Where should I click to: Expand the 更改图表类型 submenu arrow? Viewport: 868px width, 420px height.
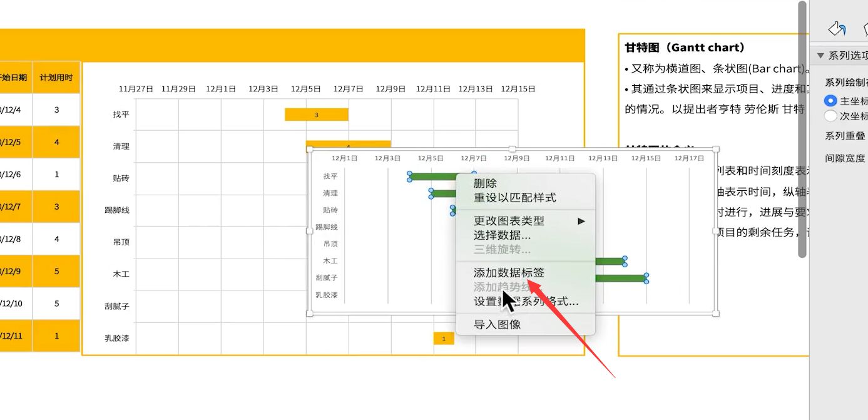click(581, 221)
